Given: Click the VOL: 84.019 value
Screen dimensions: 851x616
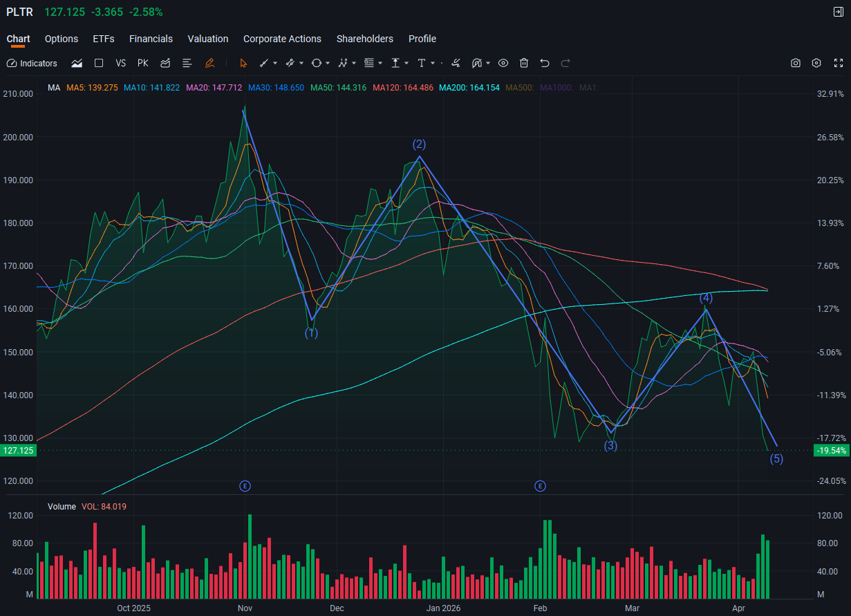Looking at the screenshot, I should [104, 507].
